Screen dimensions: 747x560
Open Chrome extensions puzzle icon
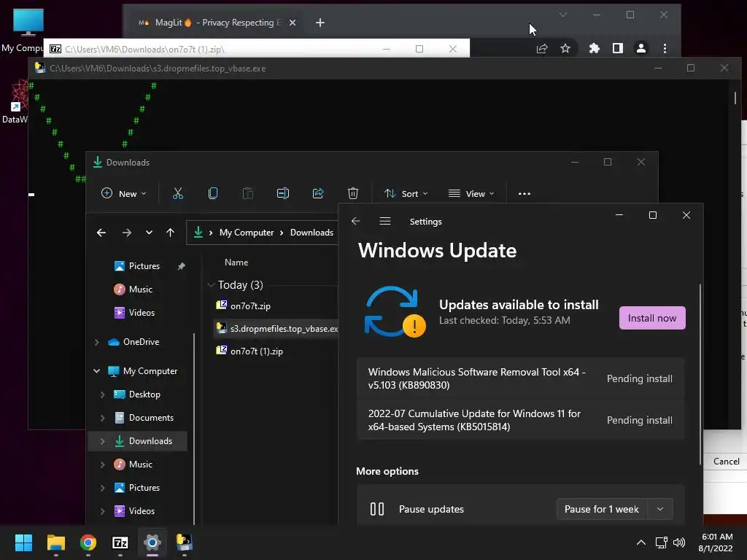pos(594,48)
